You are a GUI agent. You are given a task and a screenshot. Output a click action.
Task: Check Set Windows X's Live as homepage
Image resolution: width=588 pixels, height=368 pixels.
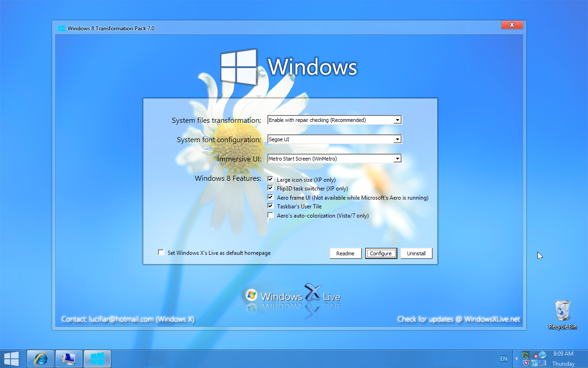(x=161, y=253)
